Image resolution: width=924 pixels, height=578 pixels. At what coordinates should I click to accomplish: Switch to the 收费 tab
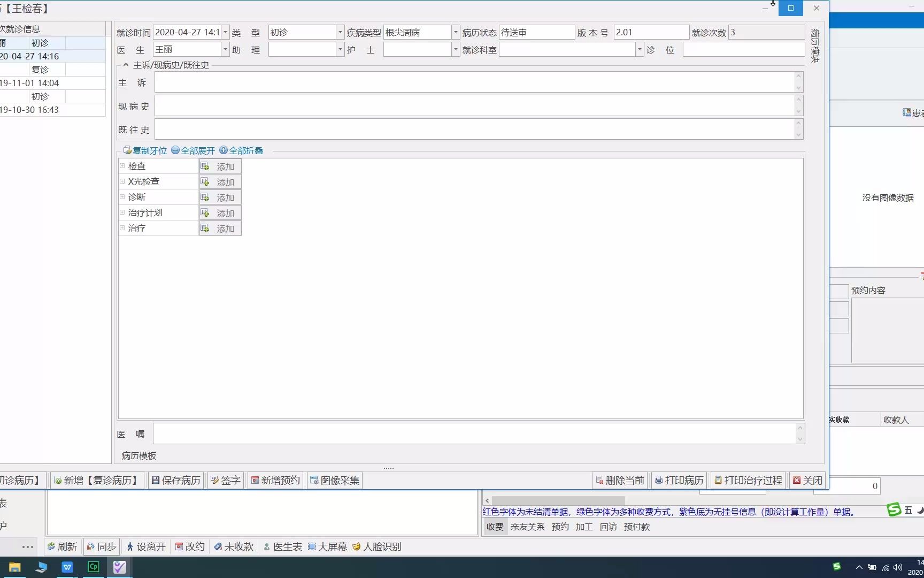tap(495, 527)
